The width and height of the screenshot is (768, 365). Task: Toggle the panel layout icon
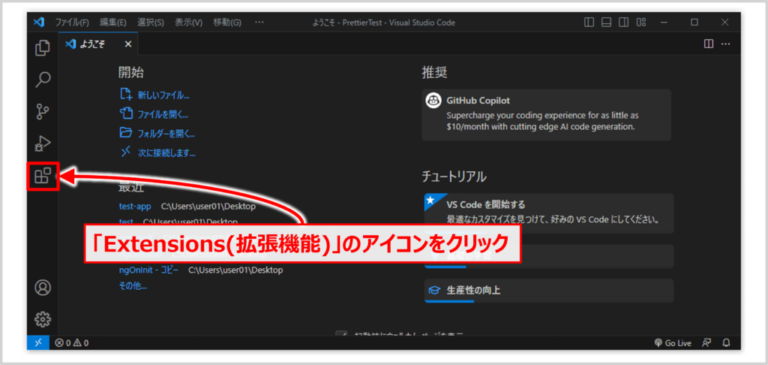click(x=606, y=22)
